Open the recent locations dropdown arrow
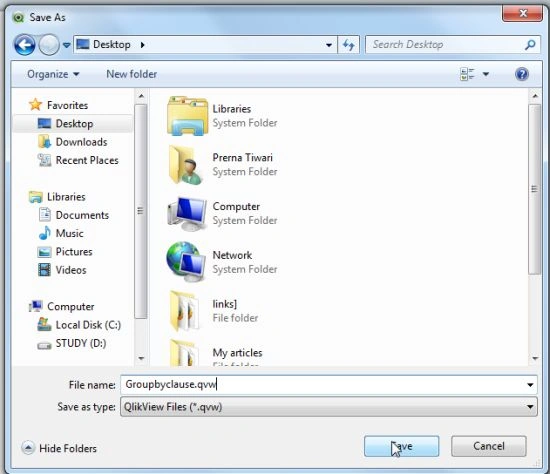Viewport: 550px width, 474px height. click(x=67, y=45)
